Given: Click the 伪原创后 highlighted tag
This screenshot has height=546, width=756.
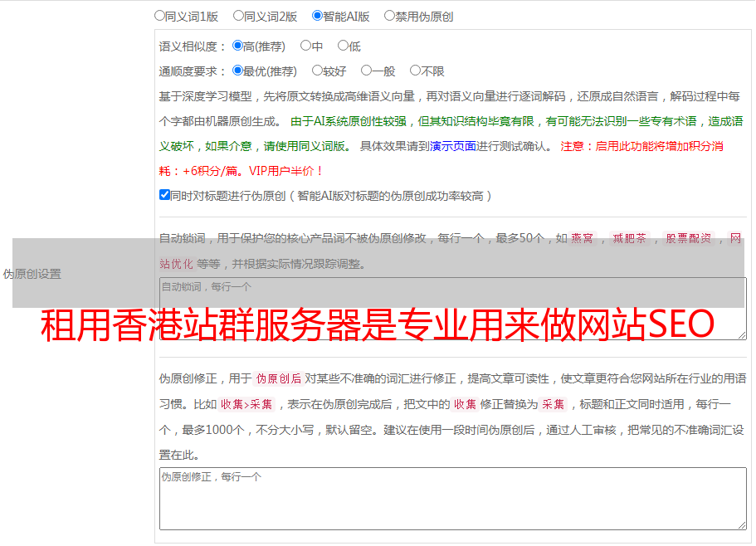Looking at the screenshot, I should tap(279, 378).
